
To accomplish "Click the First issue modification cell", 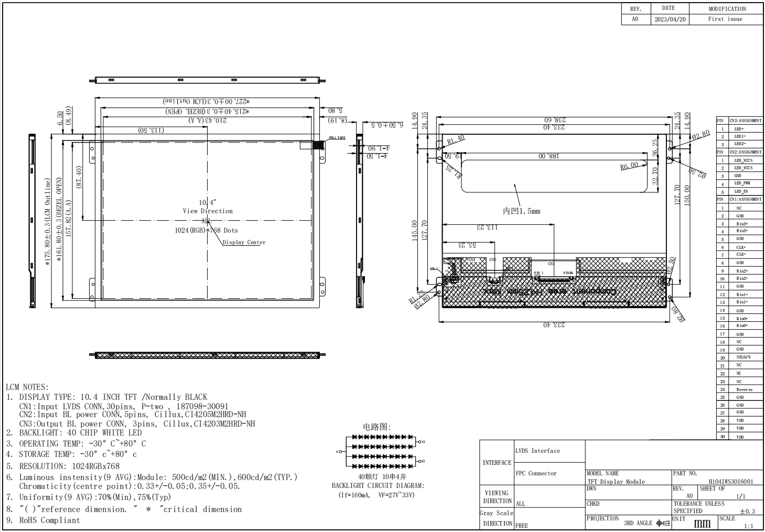I will click(x=725, y=19).
